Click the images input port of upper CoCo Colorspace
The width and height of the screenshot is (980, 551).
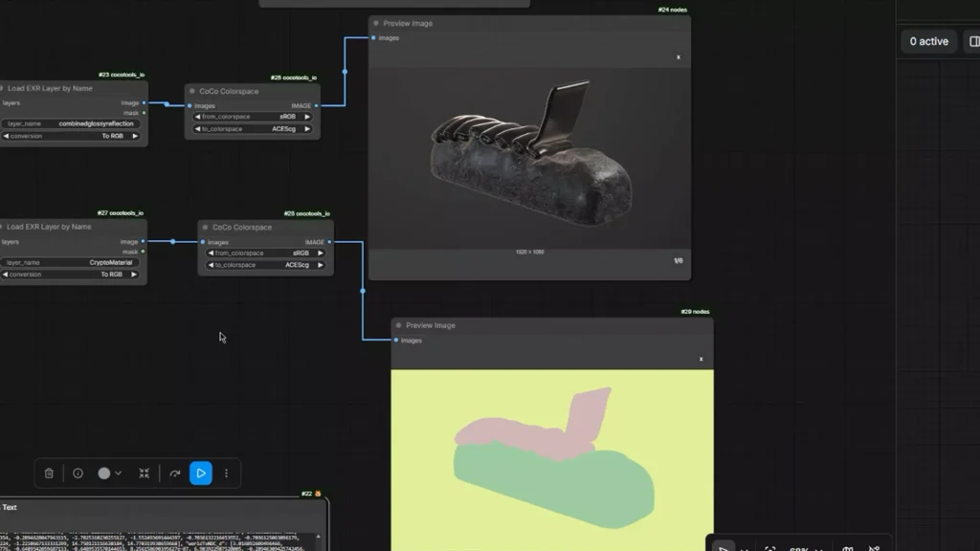(190, 105)
